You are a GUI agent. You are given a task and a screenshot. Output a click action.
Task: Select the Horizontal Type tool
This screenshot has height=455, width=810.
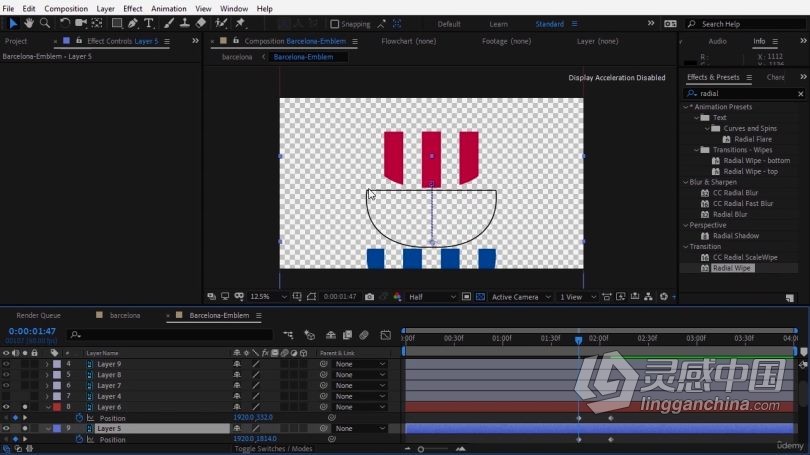click(149, 23)
